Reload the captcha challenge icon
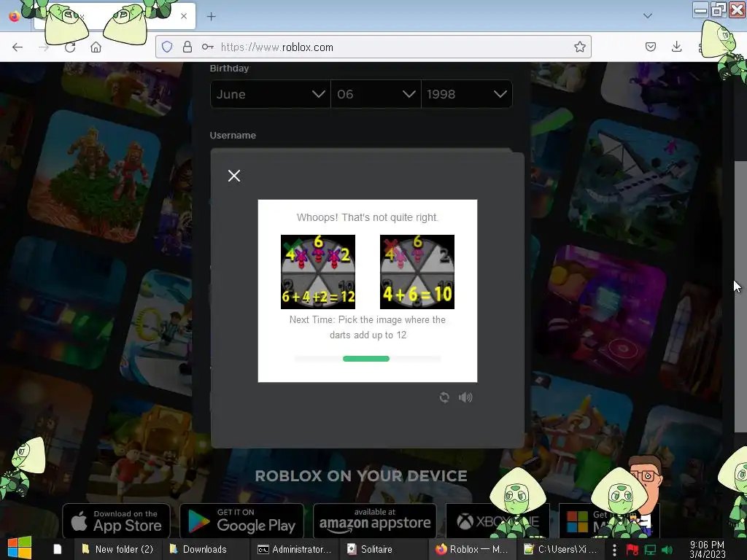 pos(444,397)
